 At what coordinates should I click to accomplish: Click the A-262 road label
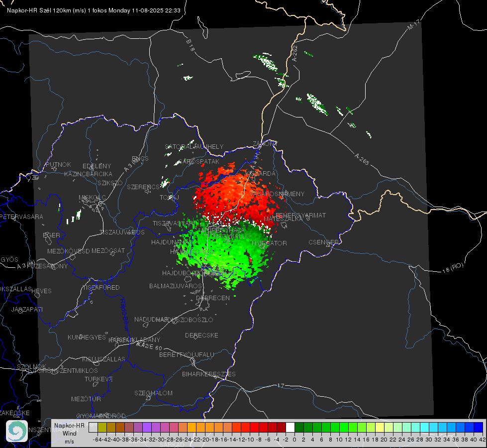295,53
